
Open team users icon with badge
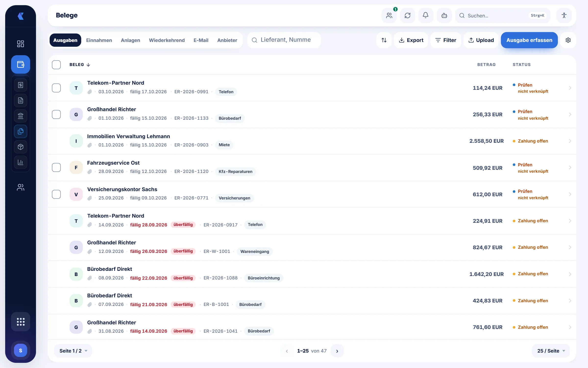(x=389, y=15)
